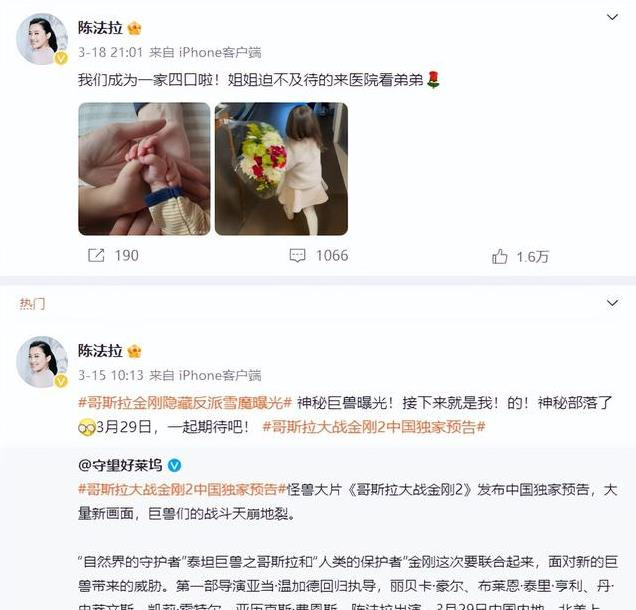Like the post with 1.6万 thumbs-up icon
The width and height of the screenshot is (636, 610).
499,256
